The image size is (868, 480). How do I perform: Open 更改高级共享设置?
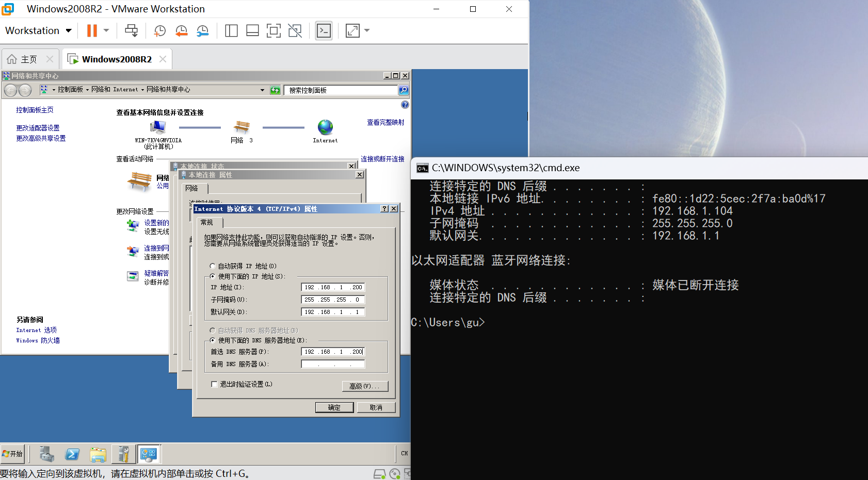click(41, 138)
